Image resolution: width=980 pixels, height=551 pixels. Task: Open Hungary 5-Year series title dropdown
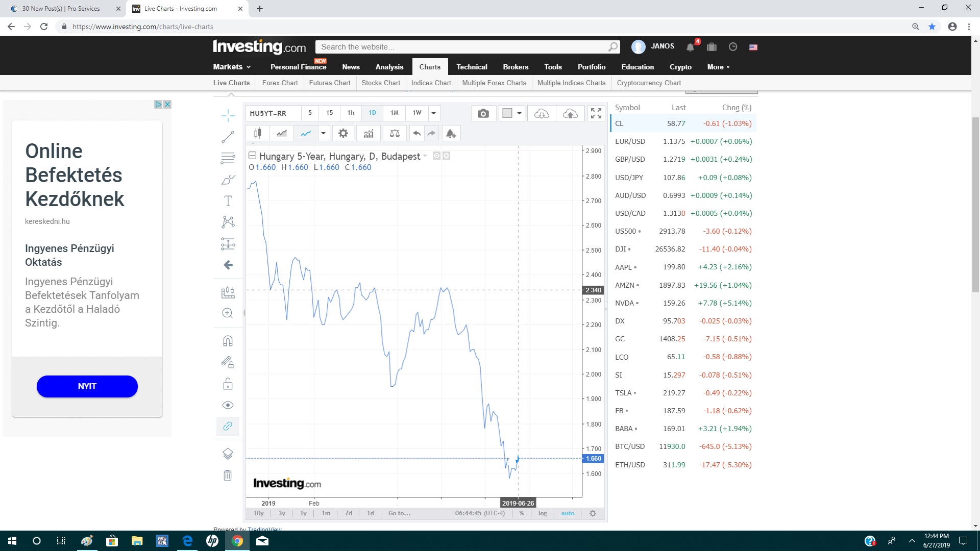click(x=425, y=156)
